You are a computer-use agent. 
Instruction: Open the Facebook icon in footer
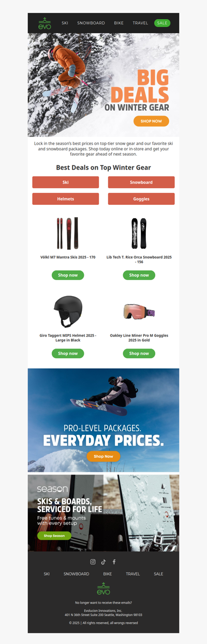114,562
